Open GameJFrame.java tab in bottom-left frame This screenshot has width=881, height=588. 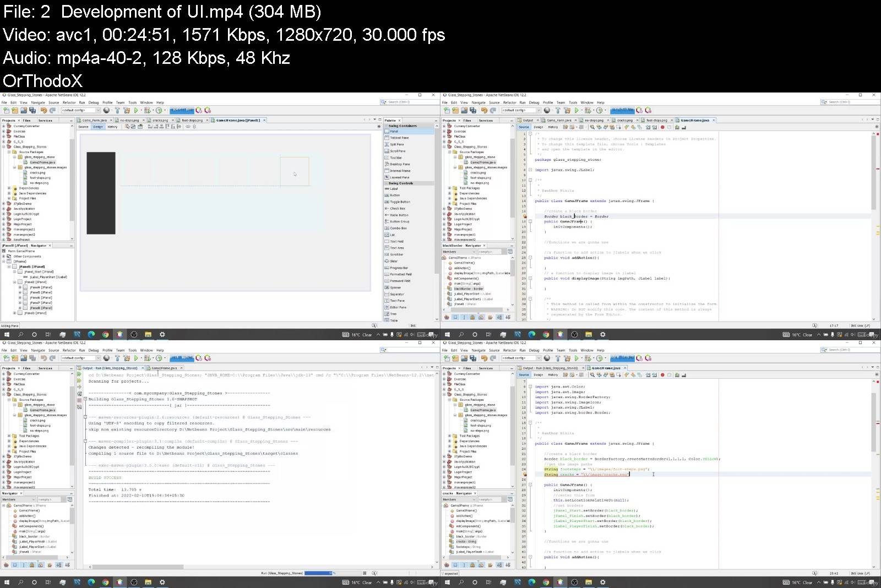tap(164, 368)
